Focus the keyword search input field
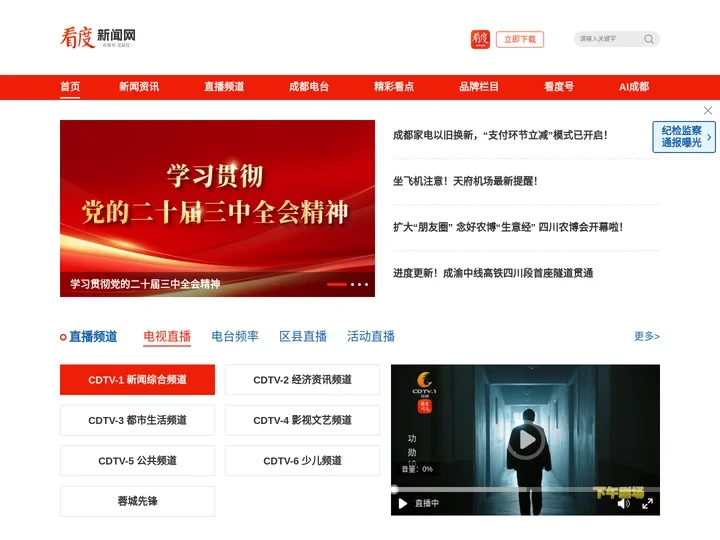This screenshot has height=540, width=720. [608, 39]
